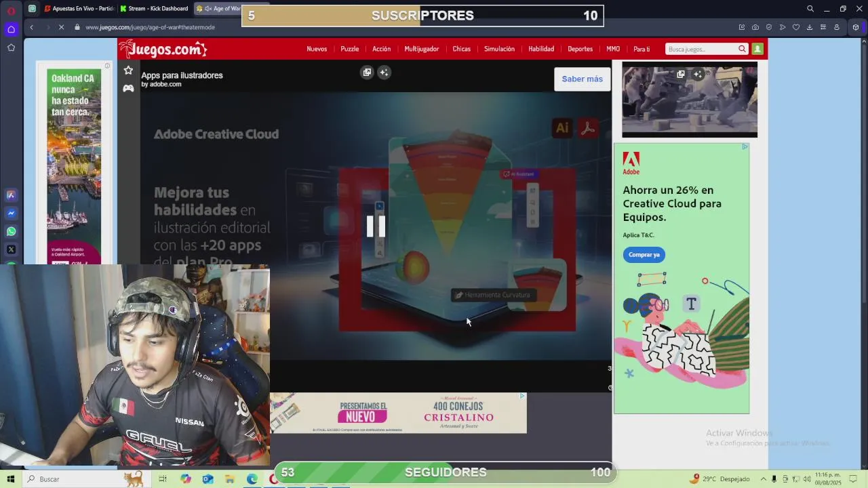The image size is (868, 488).
Task: Open the green user profile button
Action: tap(757, 49)
